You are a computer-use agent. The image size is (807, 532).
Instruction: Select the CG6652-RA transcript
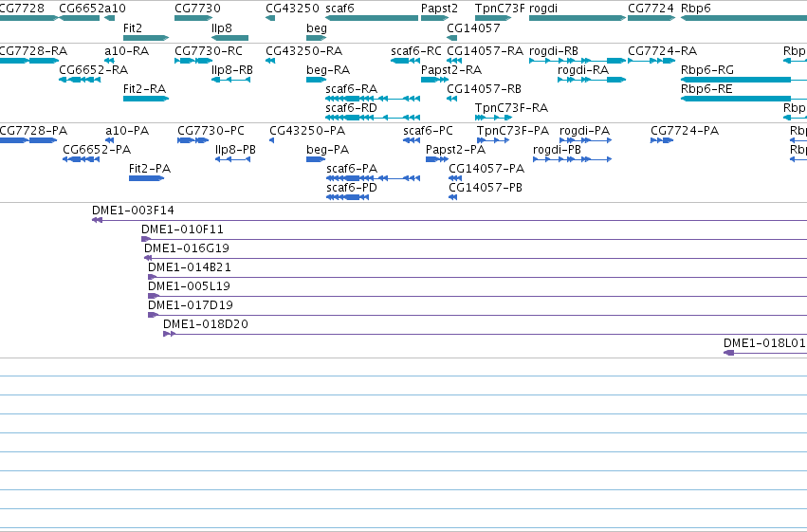point(80,80)
